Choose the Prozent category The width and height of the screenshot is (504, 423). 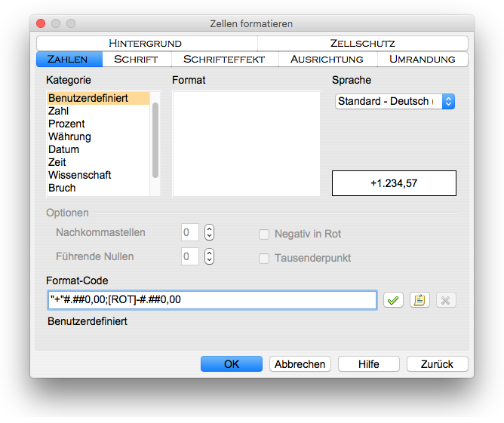(x=98, y=124)
